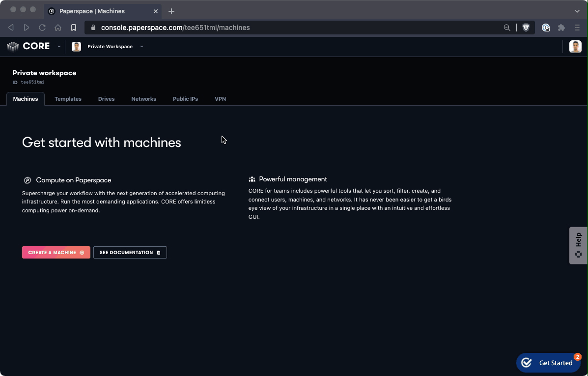Screen dimensions: 588x376
Task: Click the workspace avatar beside Private Workspace
Action: click(77, 47)
